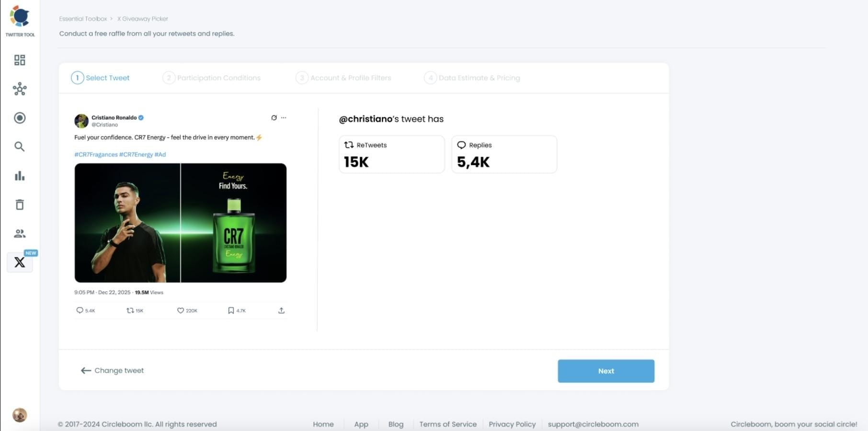Select the circle target icon in sidebar

tap(20, 118)
